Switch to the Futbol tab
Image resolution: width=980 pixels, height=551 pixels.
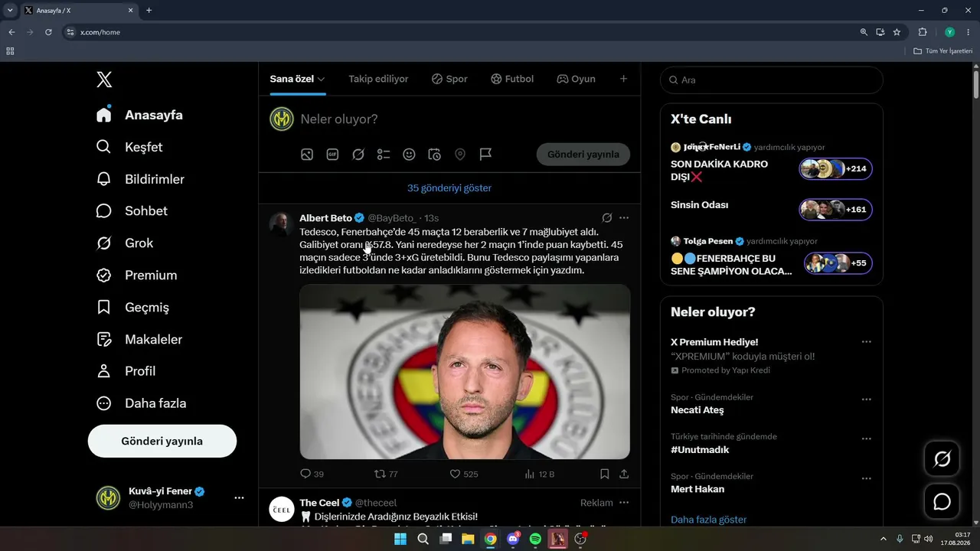(x=512, y=79)
